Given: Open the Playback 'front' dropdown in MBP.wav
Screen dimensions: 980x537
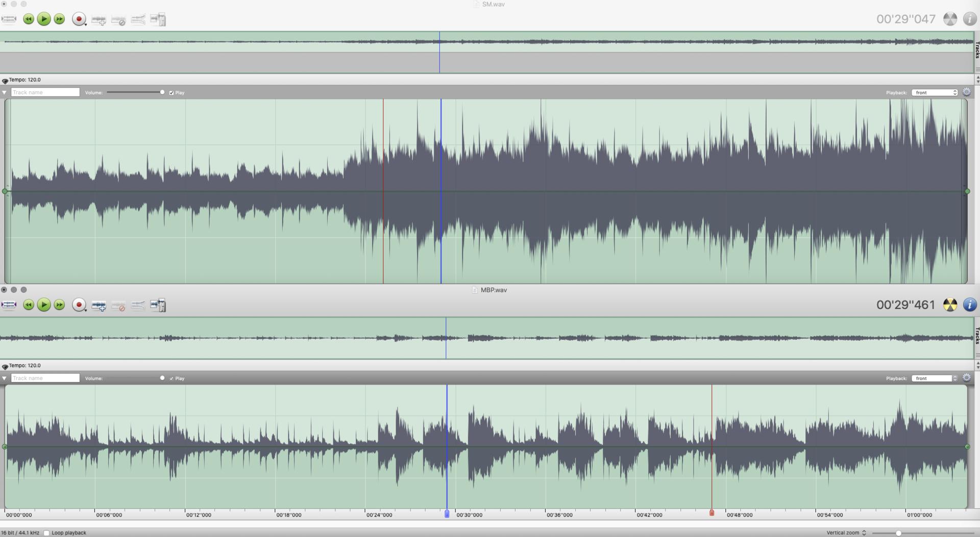Looking at the screenshot, I should 935,378.
